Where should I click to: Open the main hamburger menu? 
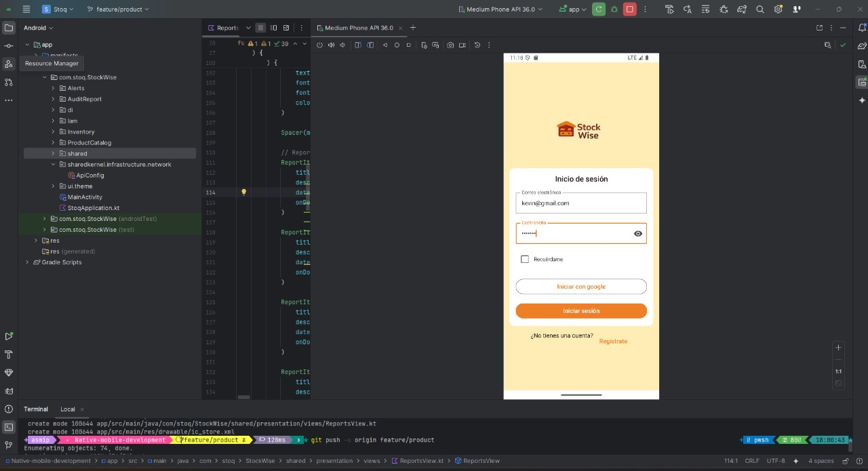point(26,9)
